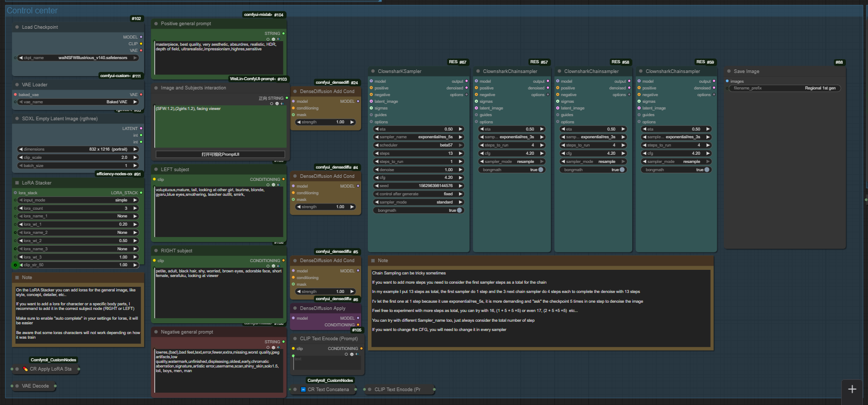Click the collapse dot on ClownsharKSampler node
Screen dimensions: 868x405
coord(373,71)
